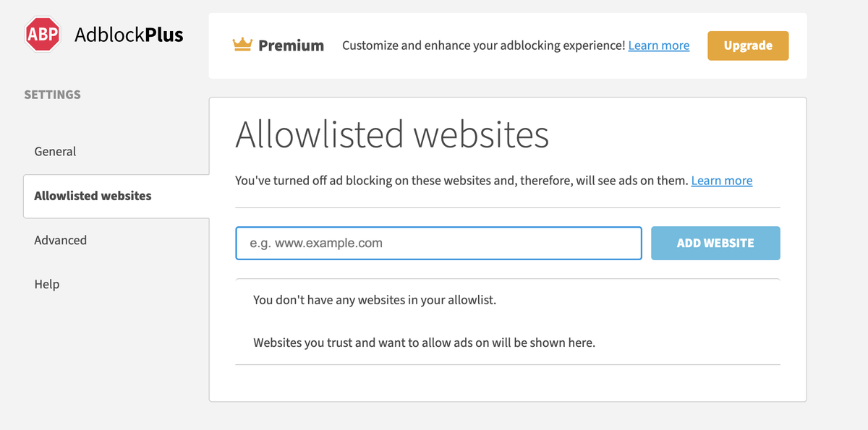Click the 'turned off ad blocking' description
The width and height of the screenshot is (868, 430).
point(461,181)
